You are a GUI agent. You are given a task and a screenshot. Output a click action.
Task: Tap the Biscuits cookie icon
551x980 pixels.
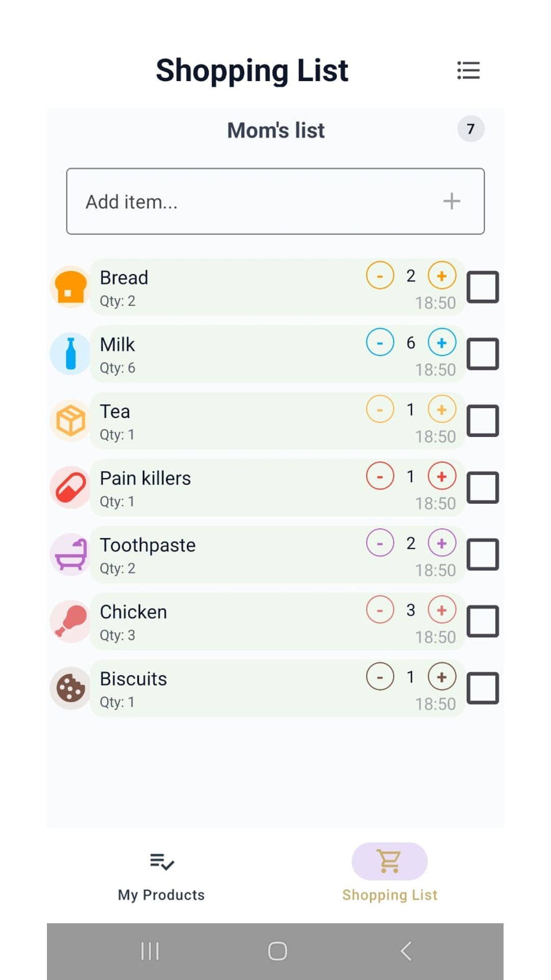coord(70,688)
